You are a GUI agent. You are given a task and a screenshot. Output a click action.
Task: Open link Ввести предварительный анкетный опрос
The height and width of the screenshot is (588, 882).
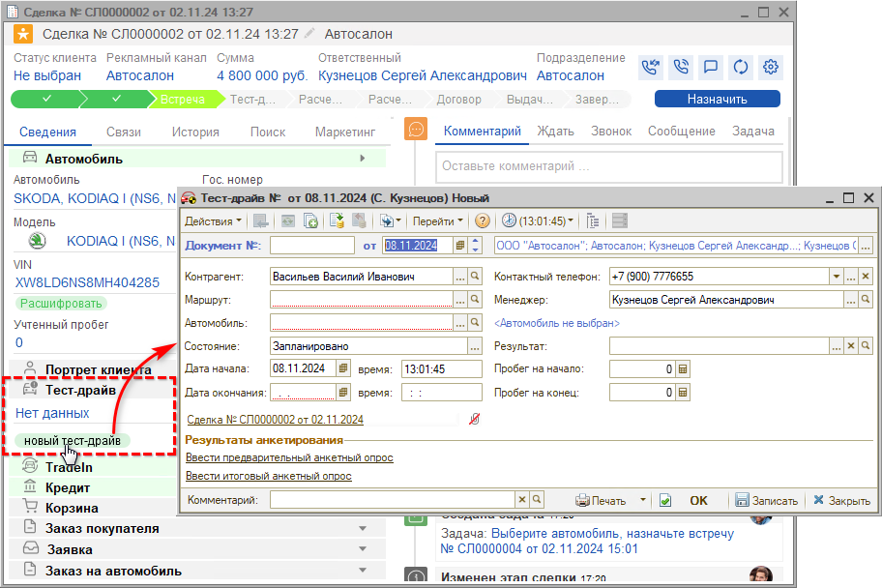(x=289, y=457)
